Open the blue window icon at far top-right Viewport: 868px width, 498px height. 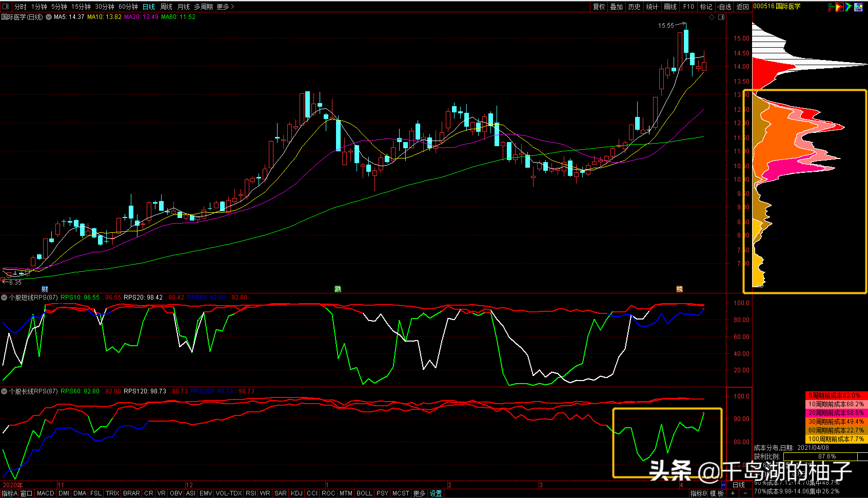click(x=858, y=7)
